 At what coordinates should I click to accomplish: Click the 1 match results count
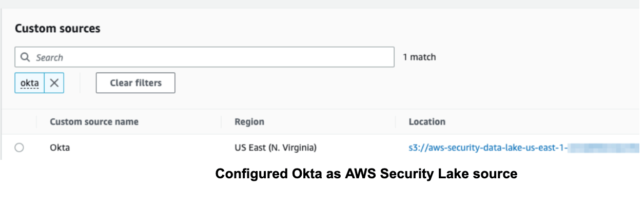pyautogui.click(x=419, y=57)
